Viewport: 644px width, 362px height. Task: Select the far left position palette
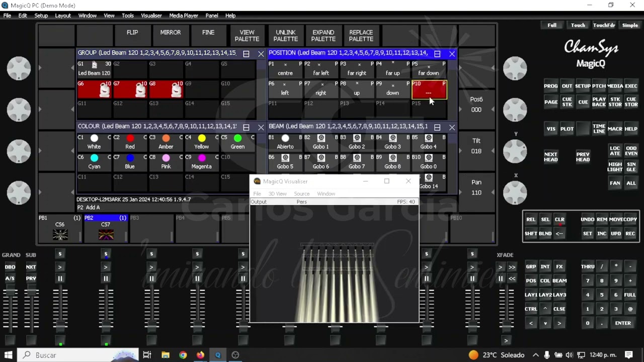(x=321, y=69)
